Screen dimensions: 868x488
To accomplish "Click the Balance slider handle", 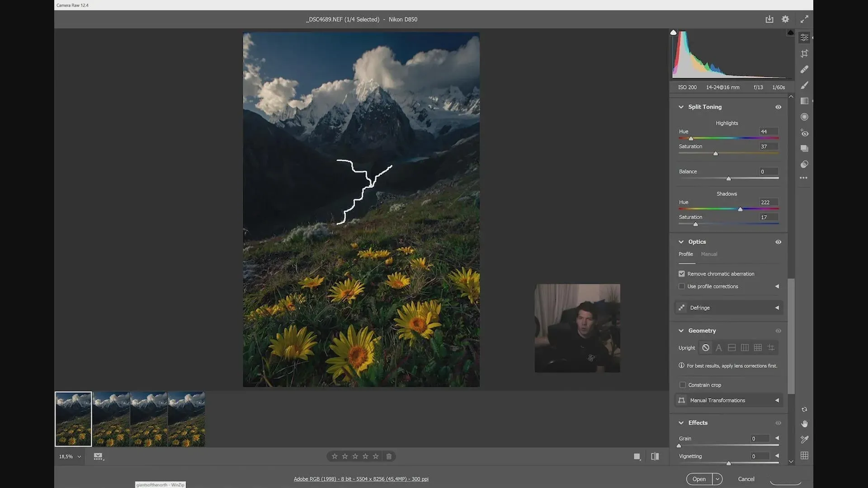I will tap(729, 178).
